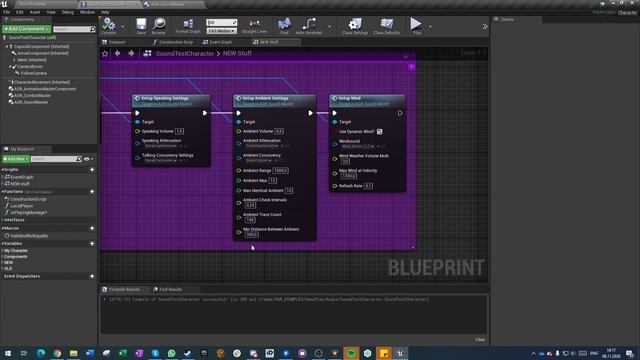Open the Edit menu
This screenshot has height=360, width=640.
(20, 12)
